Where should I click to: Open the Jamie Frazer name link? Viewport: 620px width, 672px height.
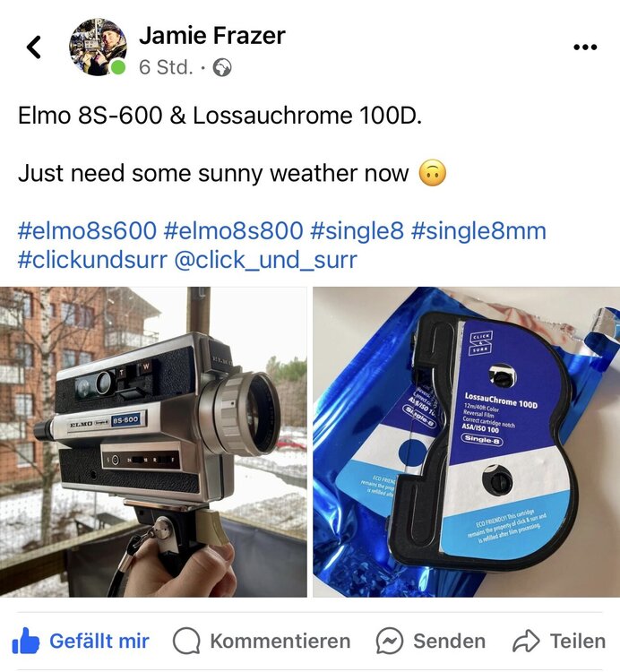pyautogui.click(x=212, y=35)
